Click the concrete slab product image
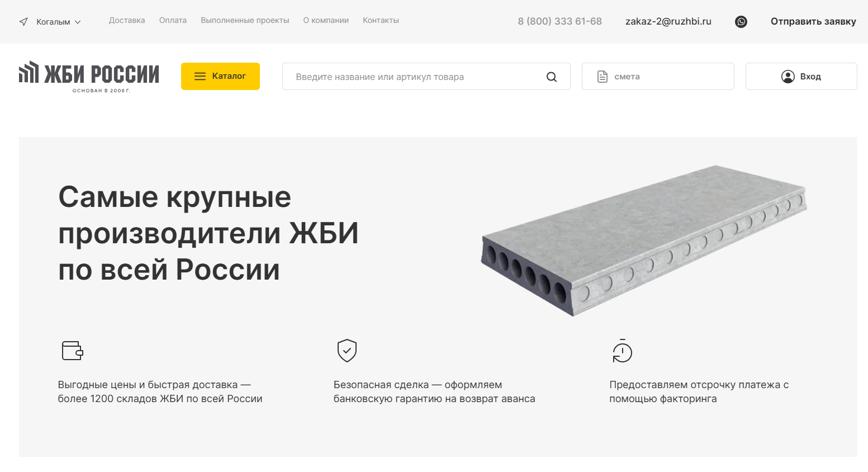868x472 pixels. point(644,239)
